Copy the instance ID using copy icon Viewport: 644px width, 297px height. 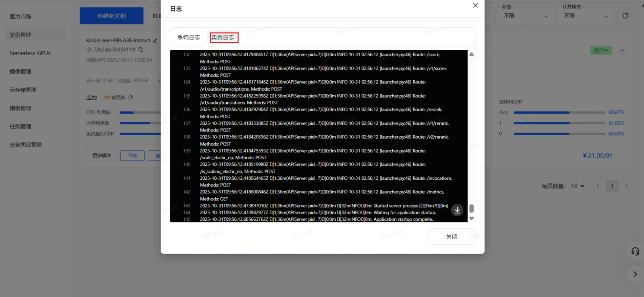point(141,50)
